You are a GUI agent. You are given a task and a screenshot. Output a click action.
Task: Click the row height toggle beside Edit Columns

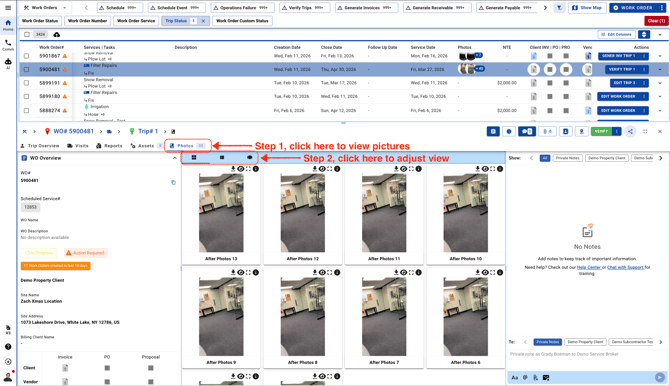644,35
